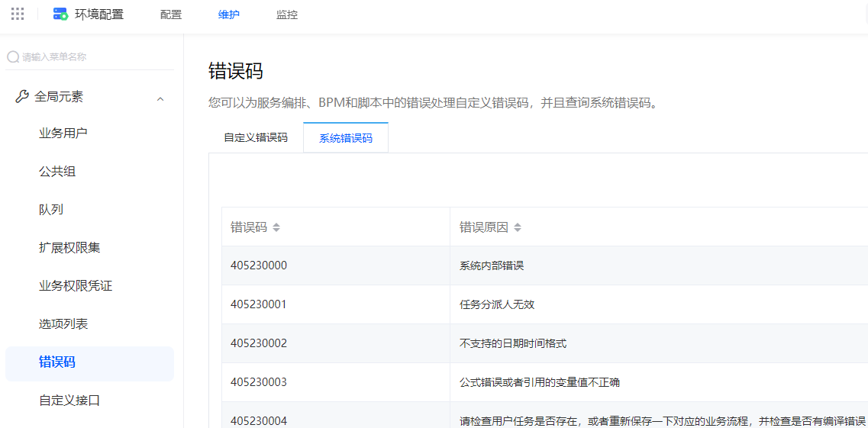
Task: Open the app launcher grid icon
Action: [18, 14]
